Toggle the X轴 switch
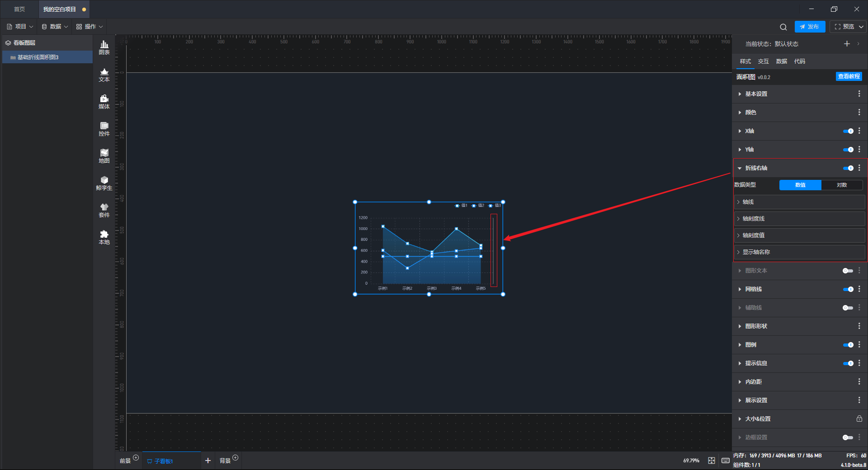 click(848, 131)
